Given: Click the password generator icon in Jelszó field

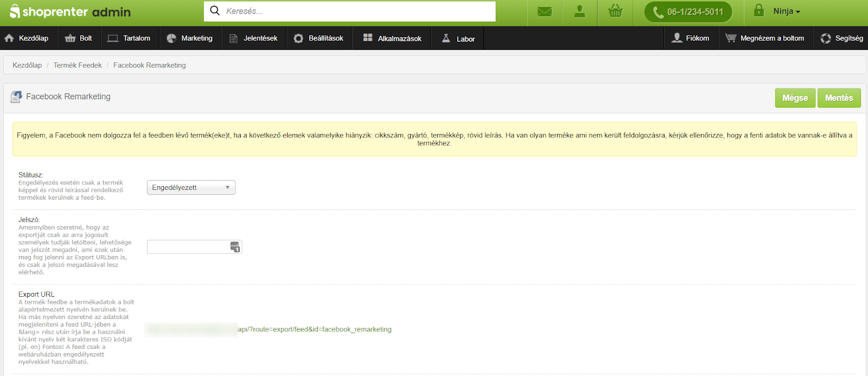Looking at the screenshot, I should [x=235, y=247].
